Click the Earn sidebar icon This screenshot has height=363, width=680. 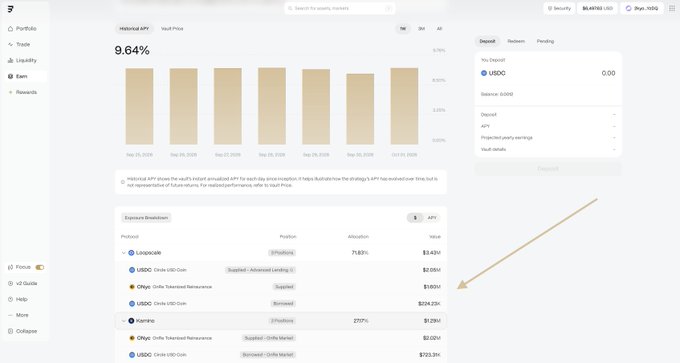click(x=10, y=76)
